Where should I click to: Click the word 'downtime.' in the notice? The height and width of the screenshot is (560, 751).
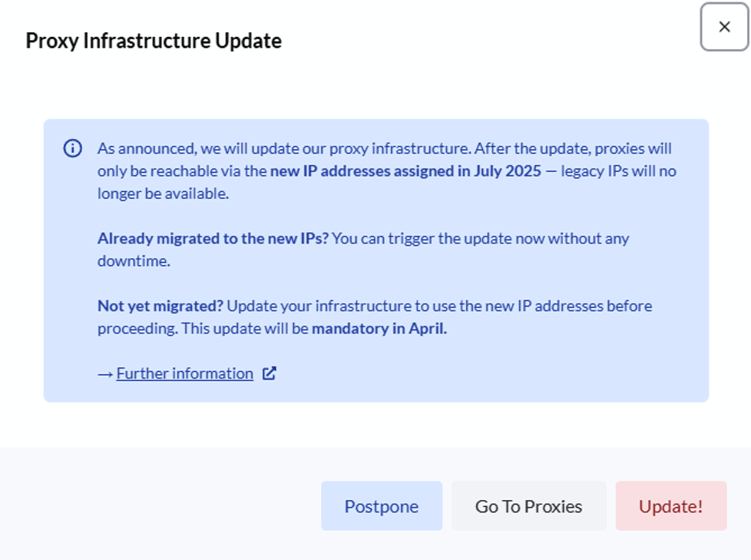pos(133,261)
